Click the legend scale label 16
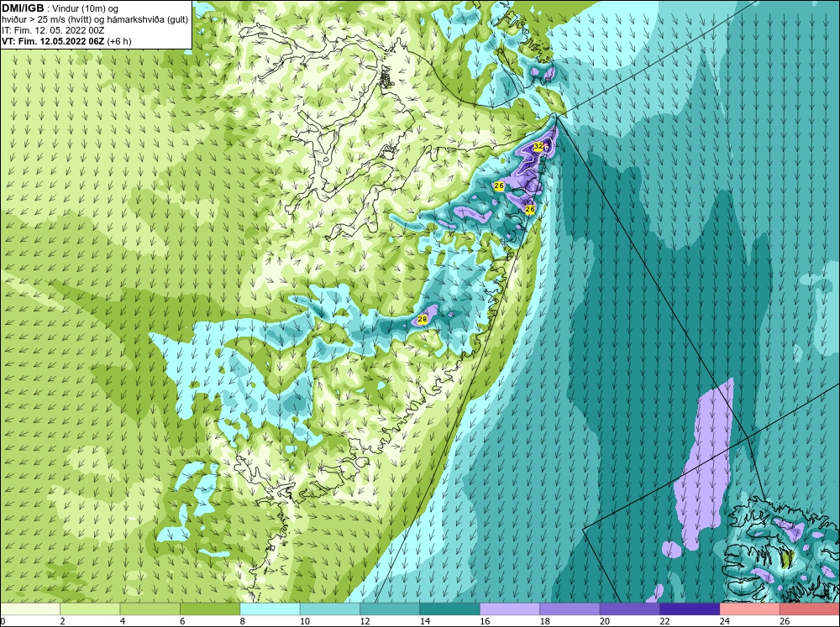 485,621
